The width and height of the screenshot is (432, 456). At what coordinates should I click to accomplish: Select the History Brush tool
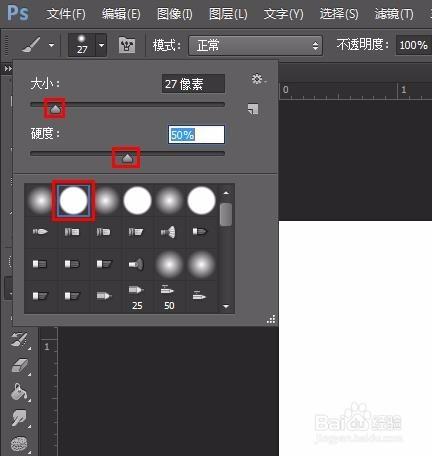(x=19, y=340)
